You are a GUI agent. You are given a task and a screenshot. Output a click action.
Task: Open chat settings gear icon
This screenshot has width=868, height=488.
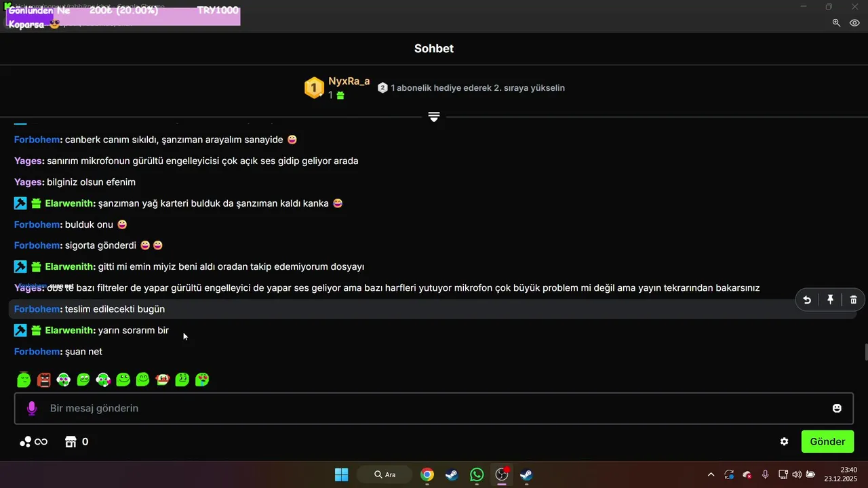click(785, 441)
